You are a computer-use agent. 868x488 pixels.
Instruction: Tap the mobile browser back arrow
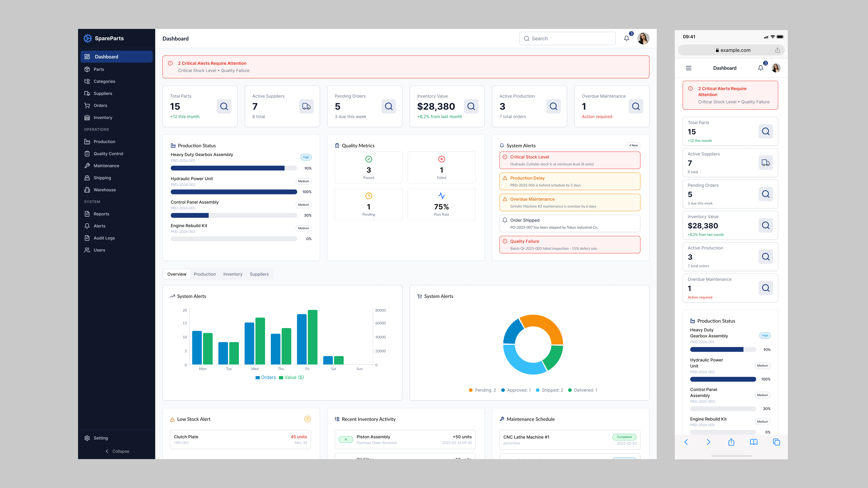click(686, 442)
